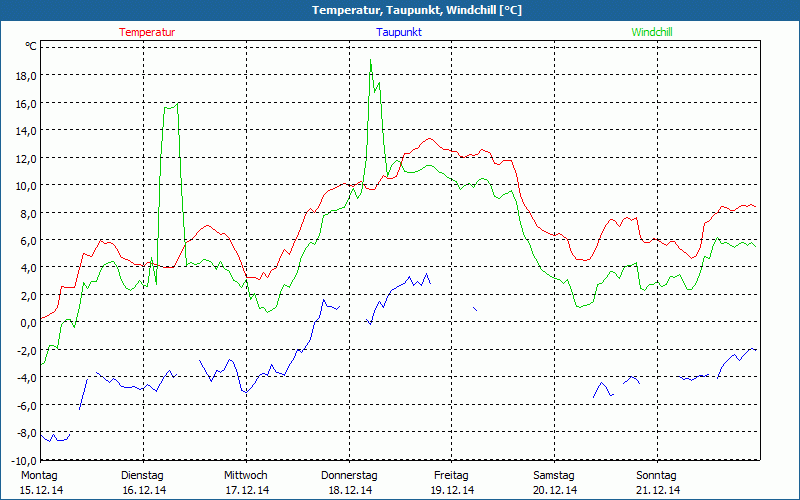Select the °C unit label on the y-axis
The width and height of the screenshot is (800, 500).
click(31, 46)
